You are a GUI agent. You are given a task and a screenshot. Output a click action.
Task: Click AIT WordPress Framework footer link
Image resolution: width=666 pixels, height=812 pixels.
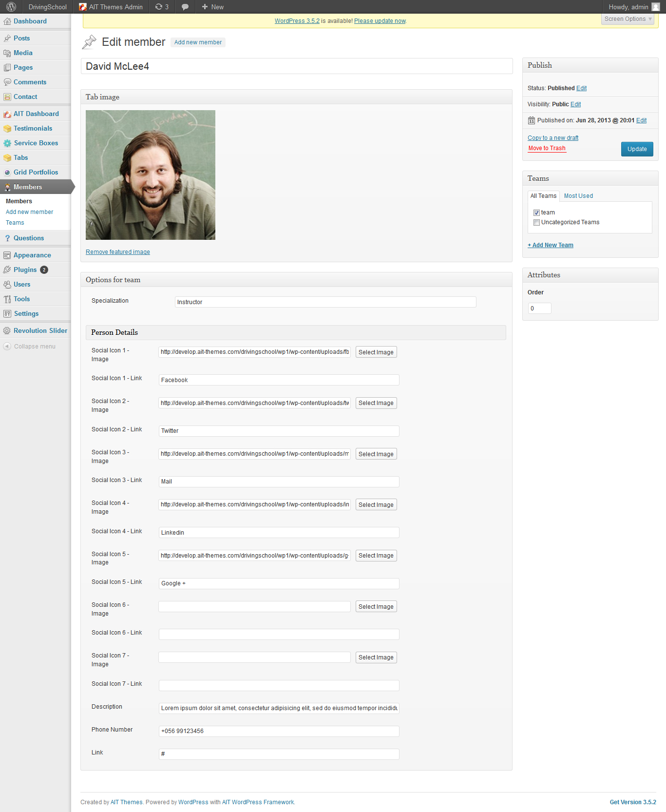(258, 802)
